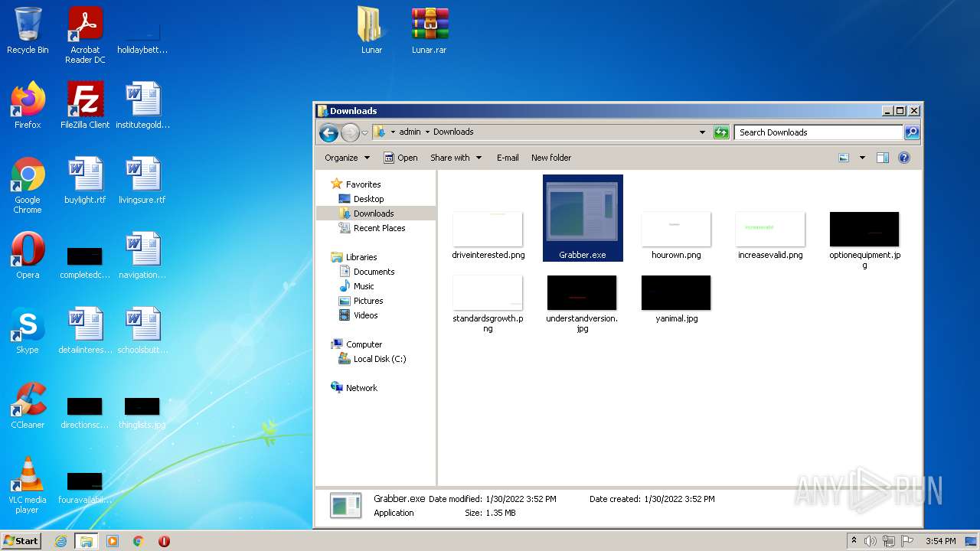This screenshot has height=551, width=980.
Task: Open recent pages dropdown next to Forward
Action: 365,132
